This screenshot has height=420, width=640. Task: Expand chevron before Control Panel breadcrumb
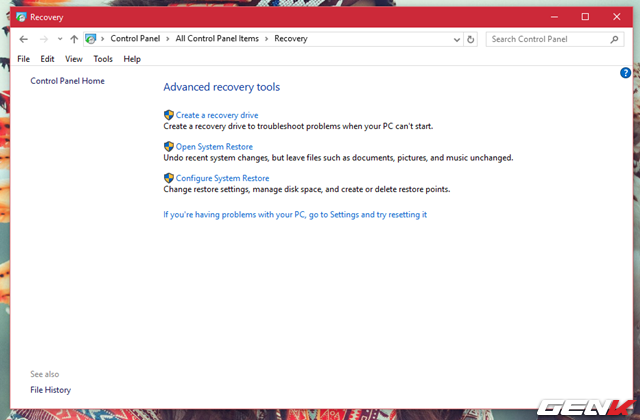pos(102,39)
